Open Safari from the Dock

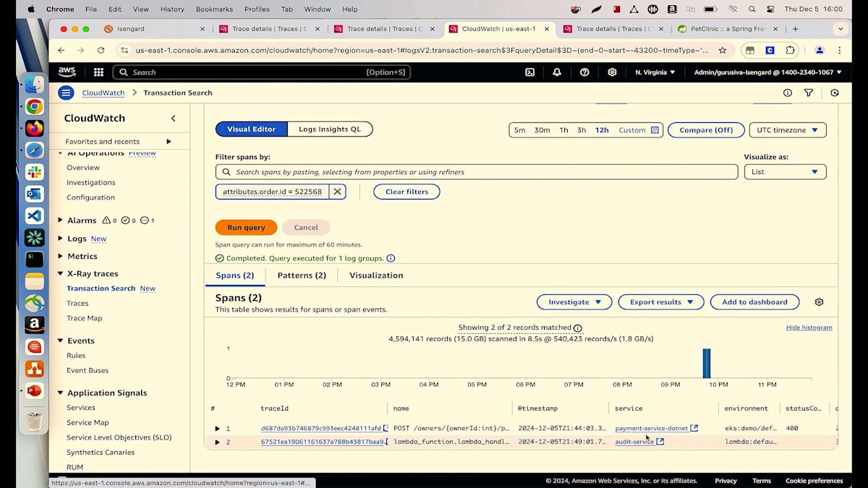[34, 150]
